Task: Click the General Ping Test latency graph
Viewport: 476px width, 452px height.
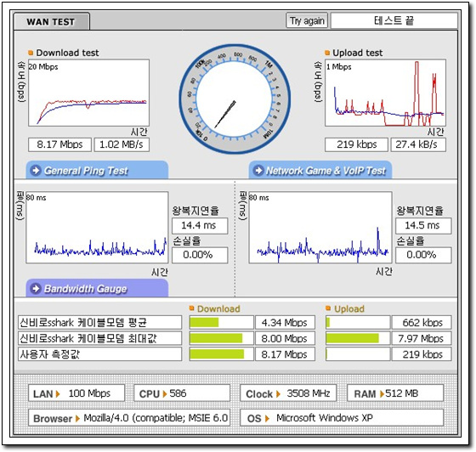Action: [97, 227]
